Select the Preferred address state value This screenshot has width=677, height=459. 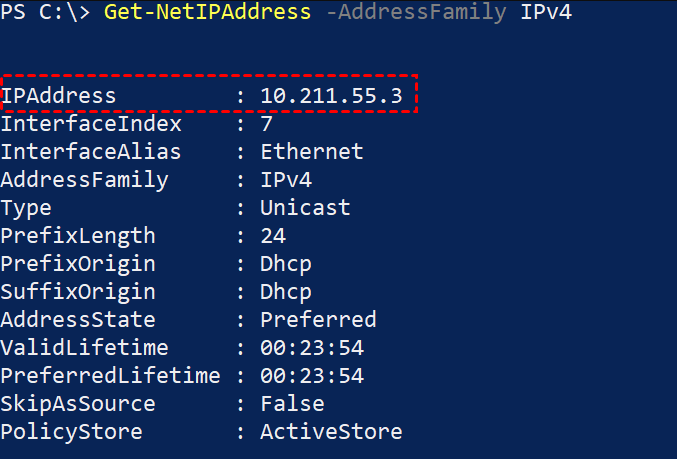tap(318, 320)
